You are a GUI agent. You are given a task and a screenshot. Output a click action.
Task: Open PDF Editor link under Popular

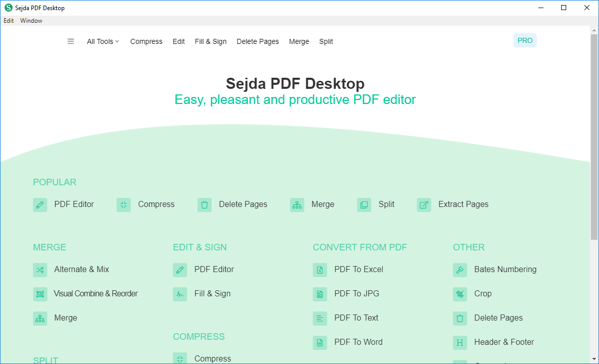(x=74, y=204)
